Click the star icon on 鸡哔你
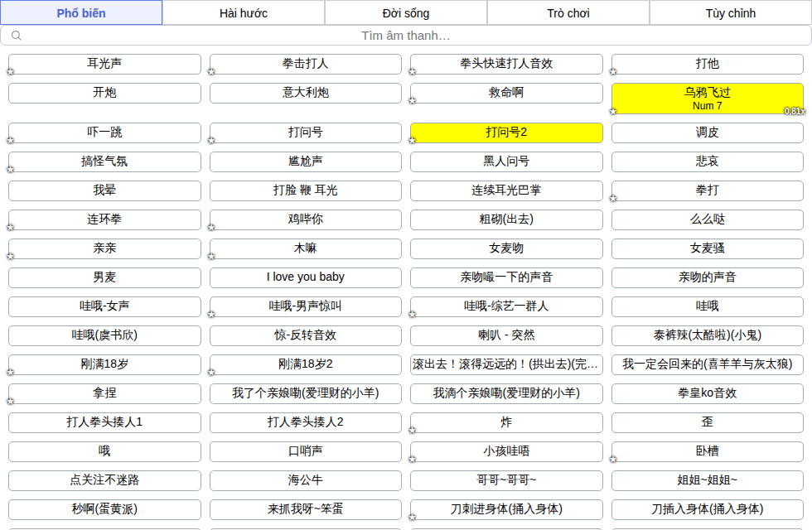 point(211,227)
